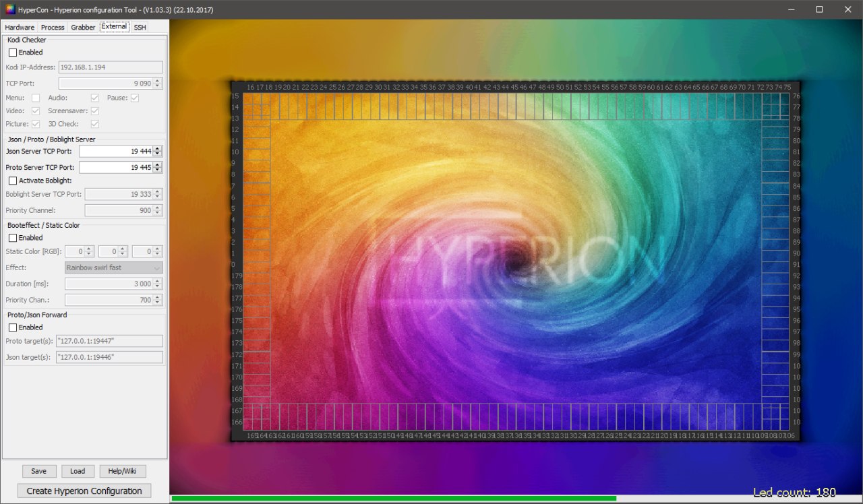Click the Load button
Image resolution: width=863 pixels, height=504 pixels.
(x=78, y=471)
